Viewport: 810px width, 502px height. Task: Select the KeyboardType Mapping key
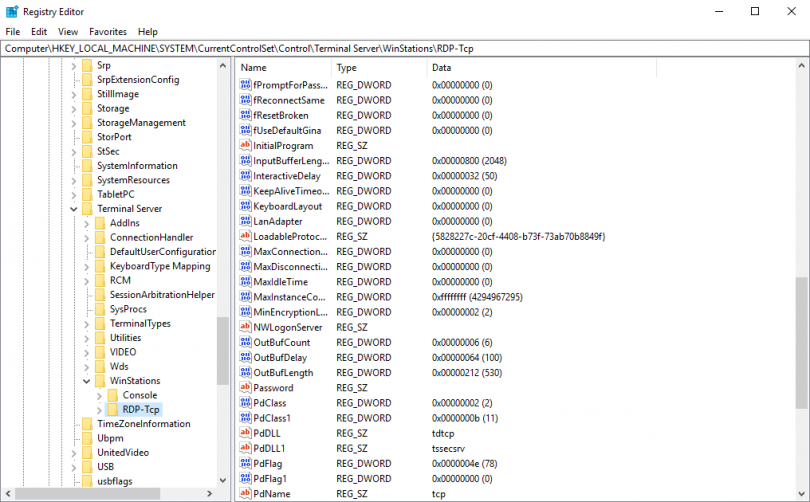point(160,266)
